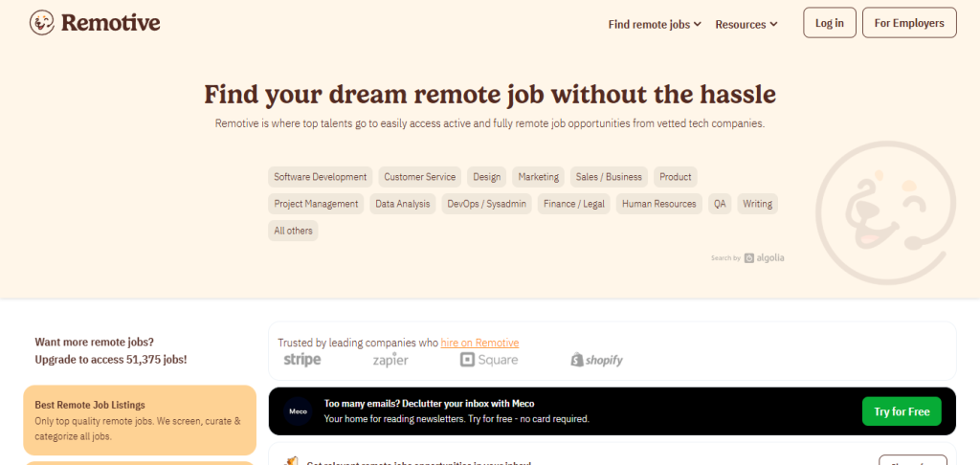The image size is (980, 465).
Task: Click the Try for Free button
Action: (x=902, y=411)
